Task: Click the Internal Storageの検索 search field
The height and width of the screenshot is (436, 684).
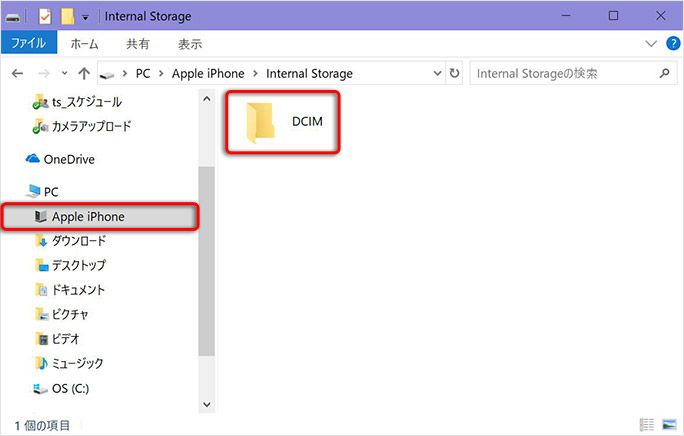Action: pos(565,73)
